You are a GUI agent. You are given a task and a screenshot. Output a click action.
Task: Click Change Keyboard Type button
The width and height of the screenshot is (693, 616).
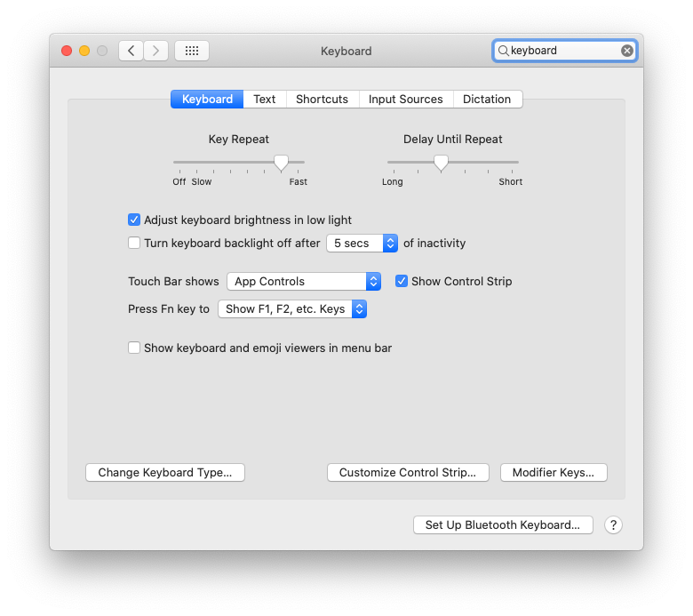(x=165, y=472)
